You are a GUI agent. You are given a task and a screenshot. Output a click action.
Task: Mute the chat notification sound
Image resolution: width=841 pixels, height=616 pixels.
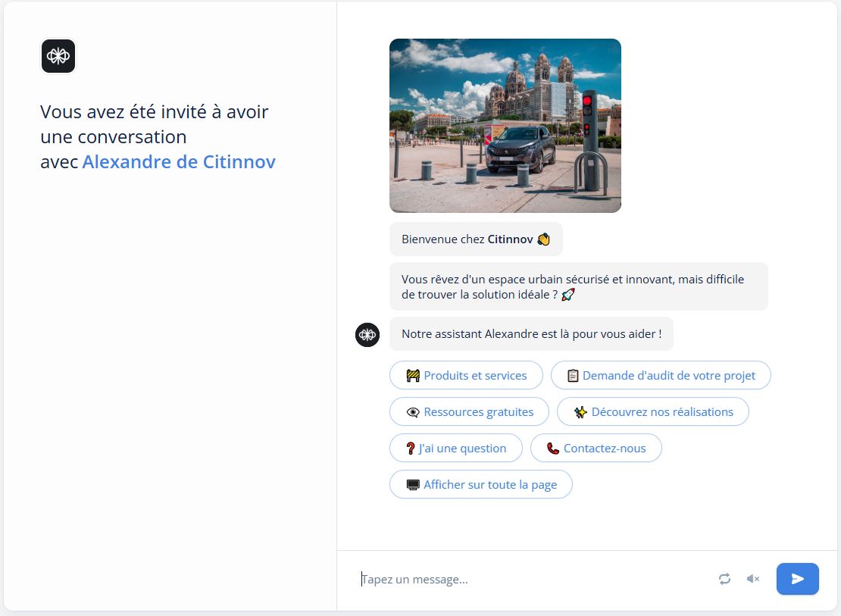coord(752,578)
